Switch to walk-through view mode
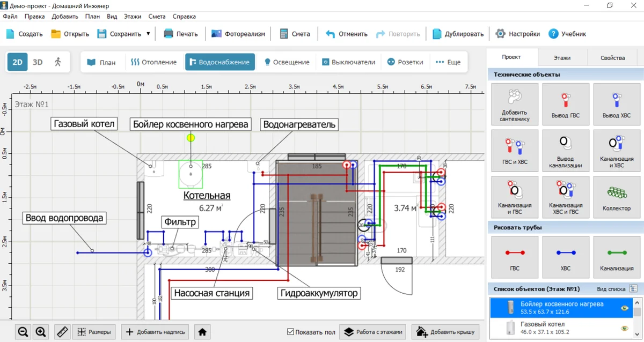The width and height of the screenshot is (644, 342). 58,62
